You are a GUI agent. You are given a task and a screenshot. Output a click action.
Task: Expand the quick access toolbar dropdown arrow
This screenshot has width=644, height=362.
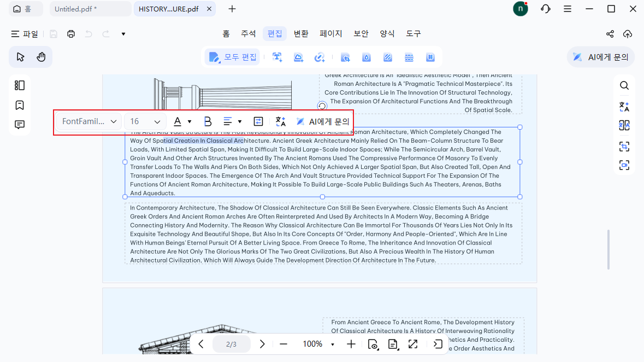[123, 34]
